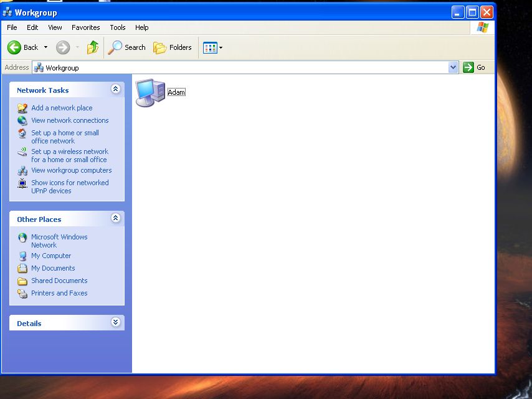Open the Search pane

pos(126,47)
